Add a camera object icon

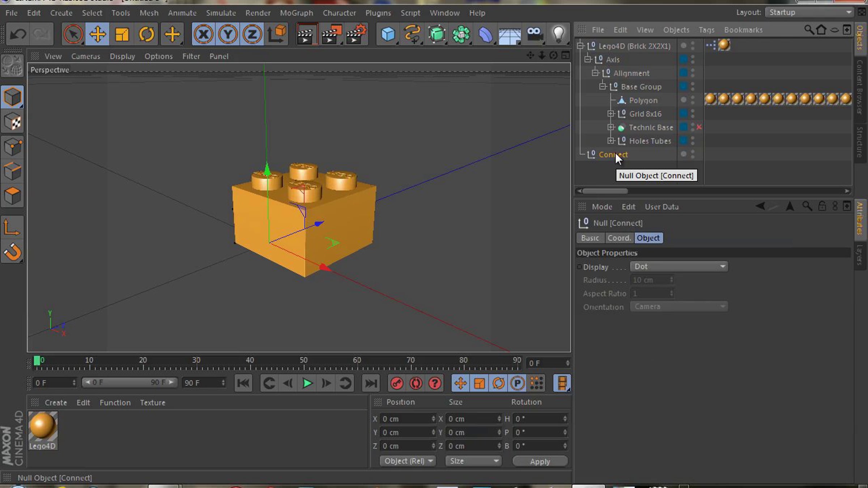[534, 34]
